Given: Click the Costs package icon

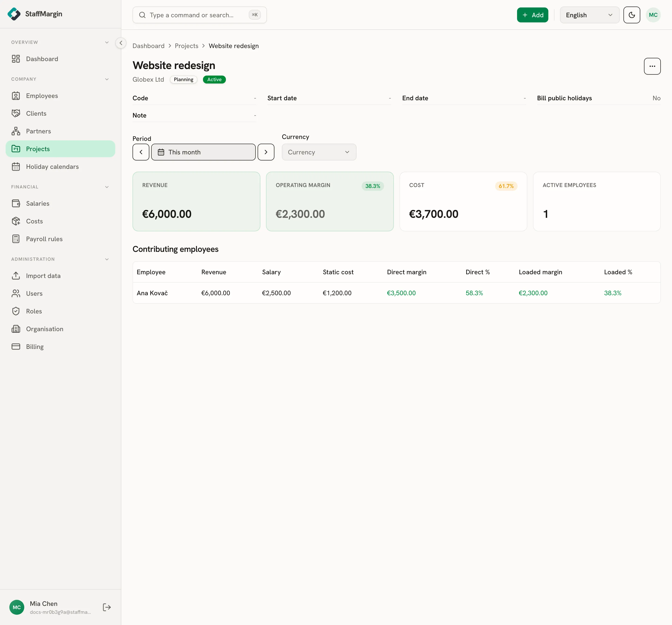Looking at the screenshot, I should [16, 221].
